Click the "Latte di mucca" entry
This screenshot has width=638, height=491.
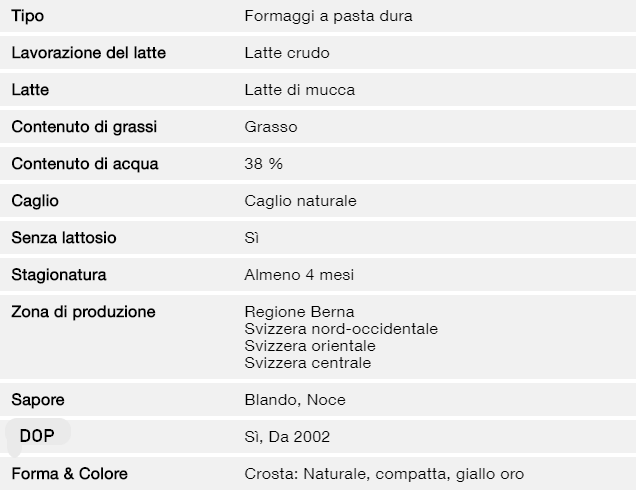[x=299, y=90]
